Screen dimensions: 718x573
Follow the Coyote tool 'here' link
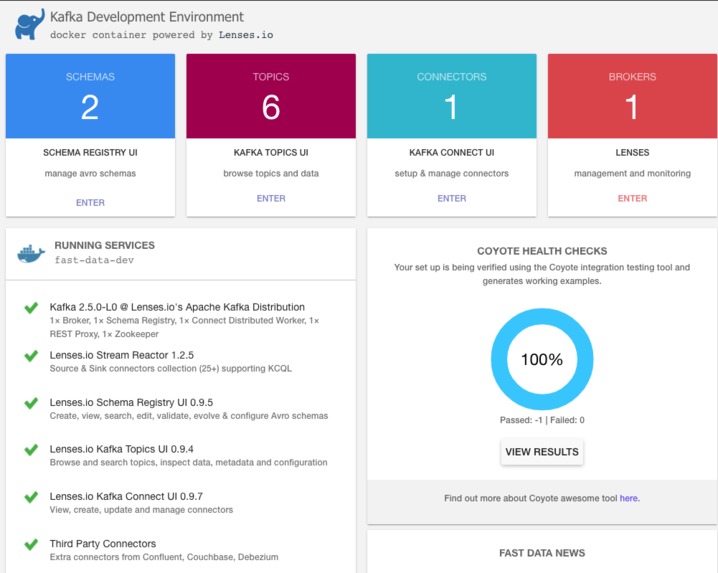tap(629, 498)
